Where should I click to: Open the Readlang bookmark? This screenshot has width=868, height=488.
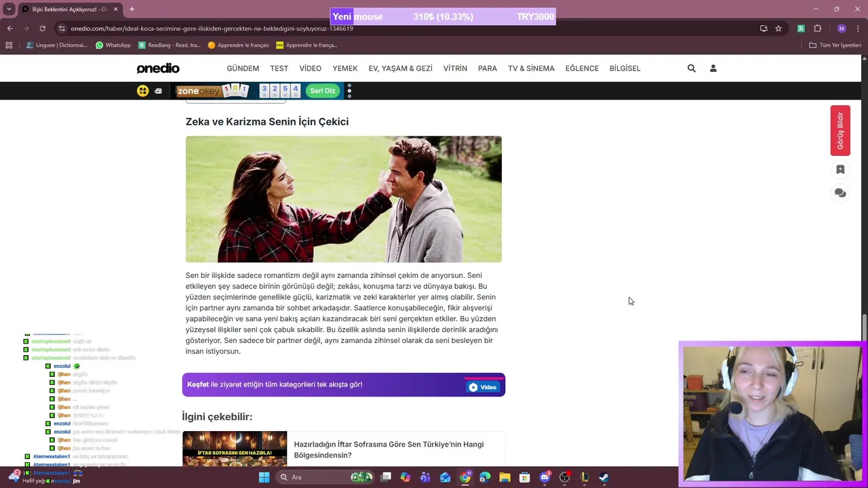pyautogui.click(x=169, y=45)
